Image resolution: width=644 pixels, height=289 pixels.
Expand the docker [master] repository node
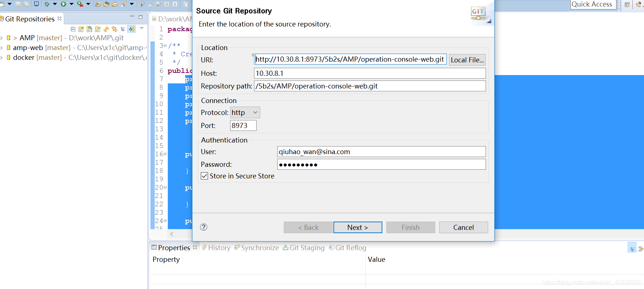click(x=2, y=57)
